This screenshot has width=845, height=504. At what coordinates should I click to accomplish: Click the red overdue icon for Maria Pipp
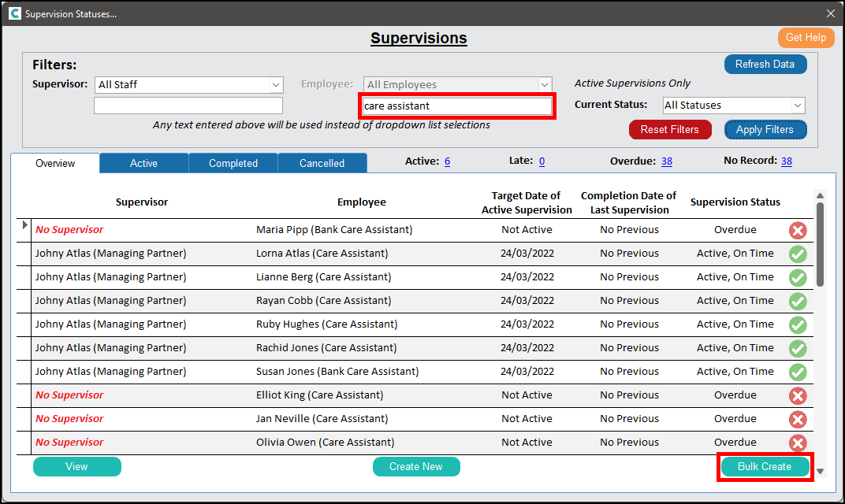[x=798, y=230]
